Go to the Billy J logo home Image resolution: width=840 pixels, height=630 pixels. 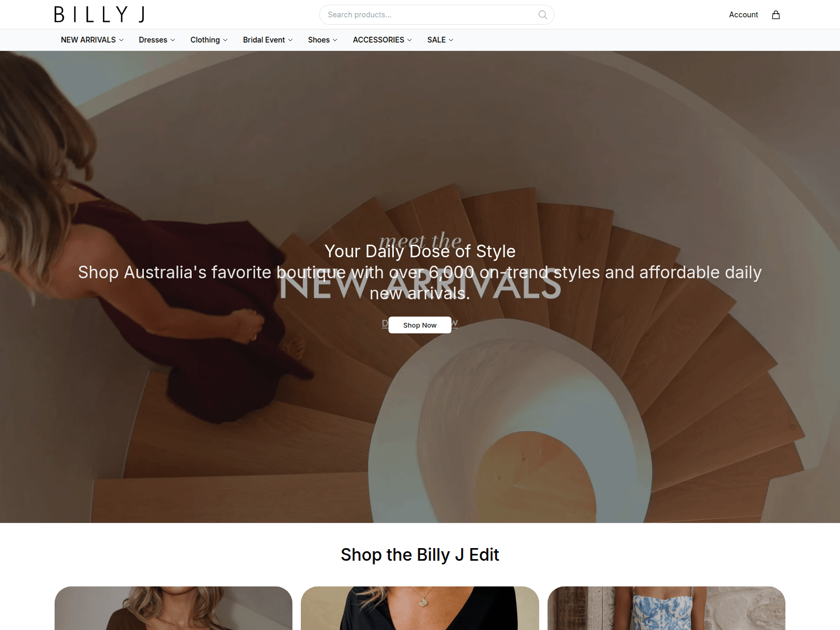point(100,15)
